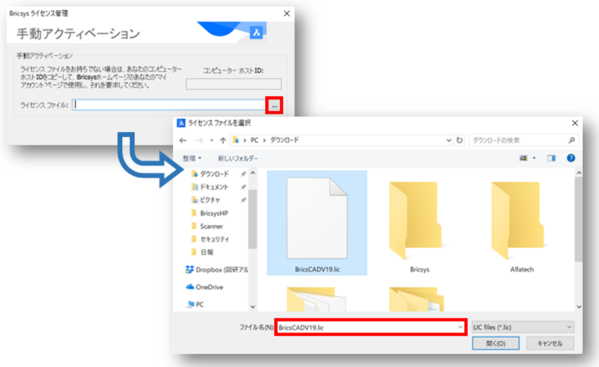Click the ファイル名 input field
The width and height of the screenshot is (599, 367).
coord(370,327)
